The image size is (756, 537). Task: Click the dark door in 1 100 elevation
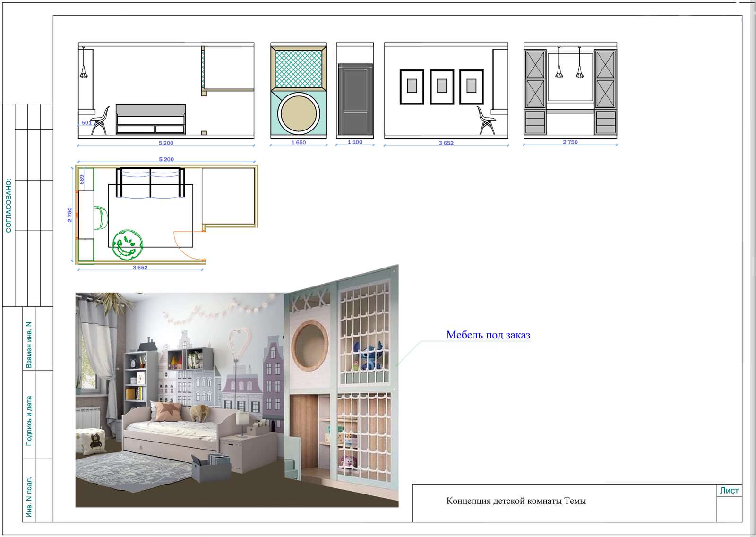coord(355,99)
